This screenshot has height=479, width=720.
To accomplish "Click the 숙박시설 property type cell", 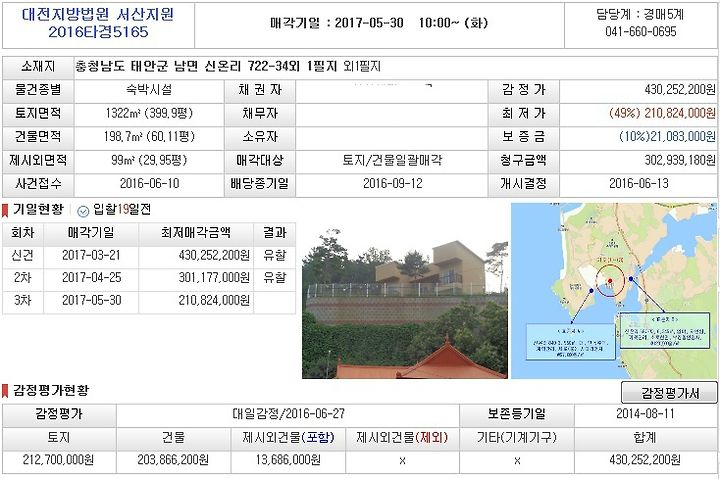I will pos(149,90).
